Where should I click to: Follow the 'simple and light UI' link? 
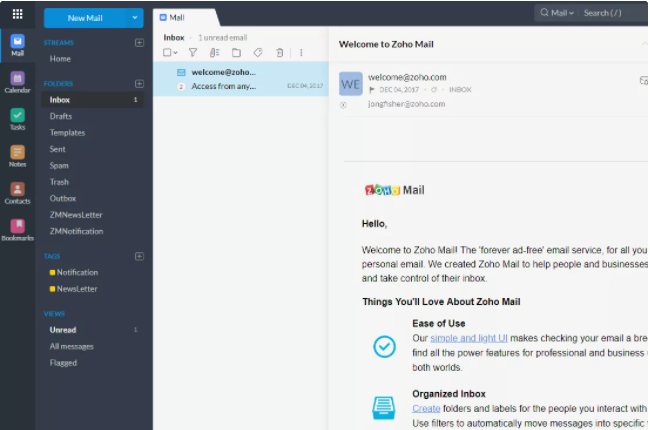(468, 339)
